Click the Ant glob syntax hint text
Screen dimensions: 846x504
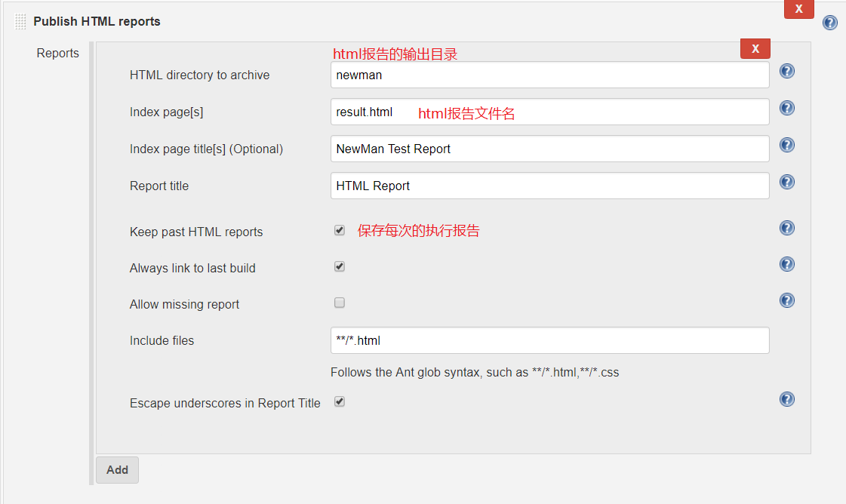[x=475, y=372]
